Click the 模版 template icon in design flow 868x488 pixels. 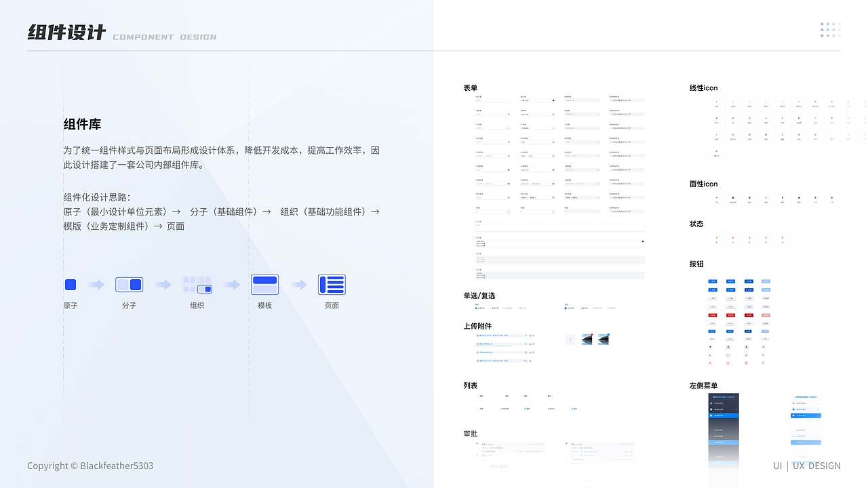tap(264, 284)
